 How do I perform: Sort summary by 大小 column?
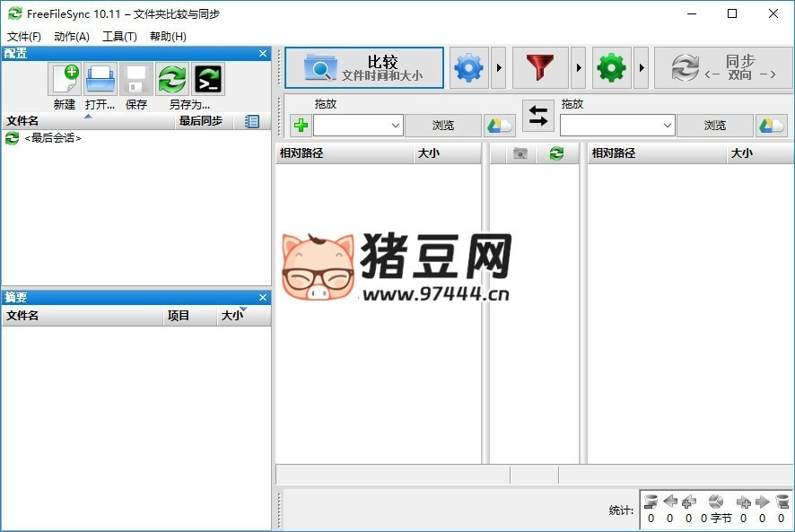pyautogui.click(x=244, y=316)
